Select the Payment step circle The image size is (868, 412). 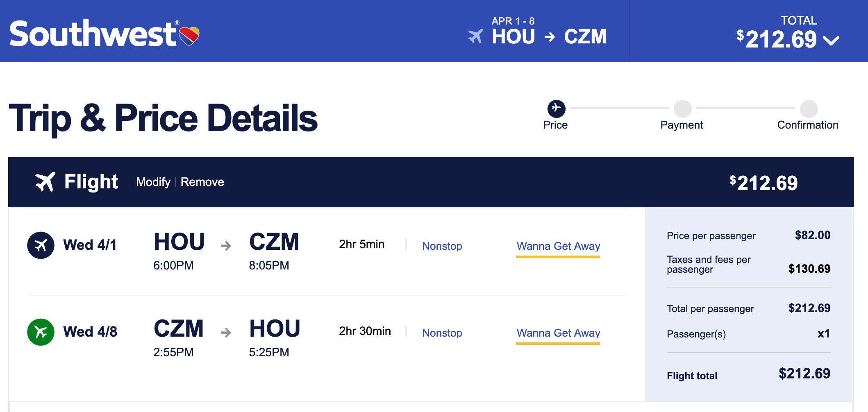pos(682,109)
